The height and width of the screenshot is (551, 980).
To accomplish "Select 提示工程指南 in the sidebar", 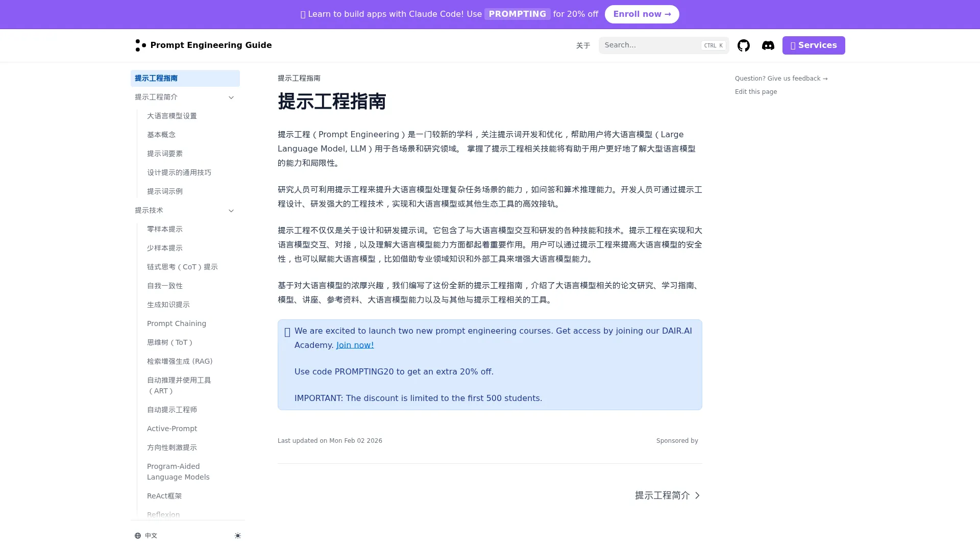I will [185, 78].
